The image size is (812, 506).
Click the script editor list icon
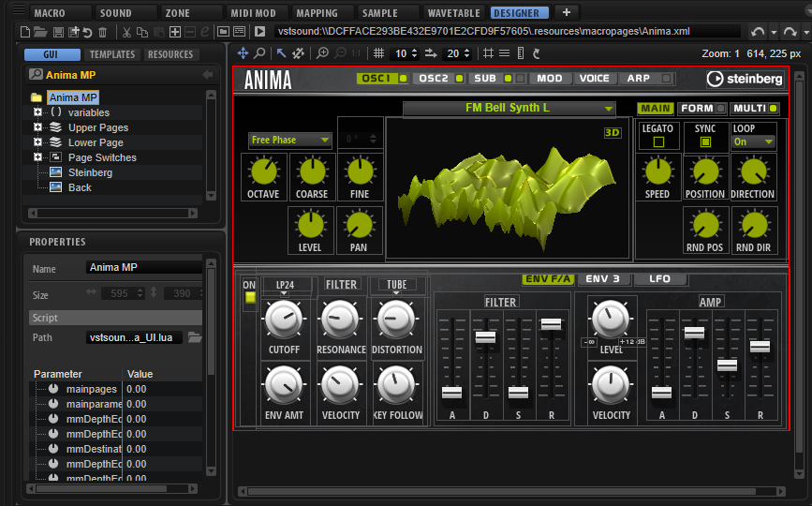239,32
